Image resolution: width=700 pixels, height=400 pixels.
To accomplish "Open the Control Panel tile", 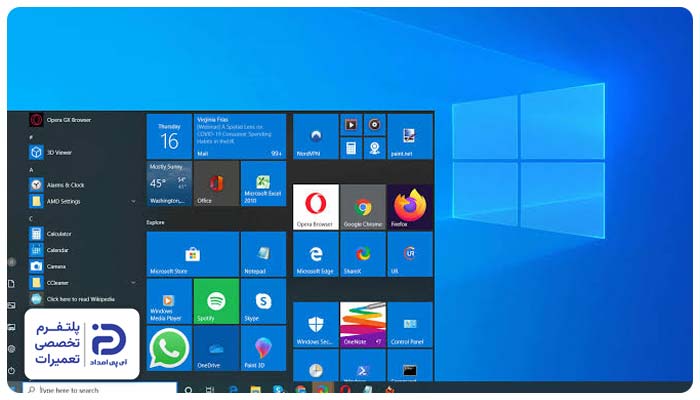I will 410,325.
